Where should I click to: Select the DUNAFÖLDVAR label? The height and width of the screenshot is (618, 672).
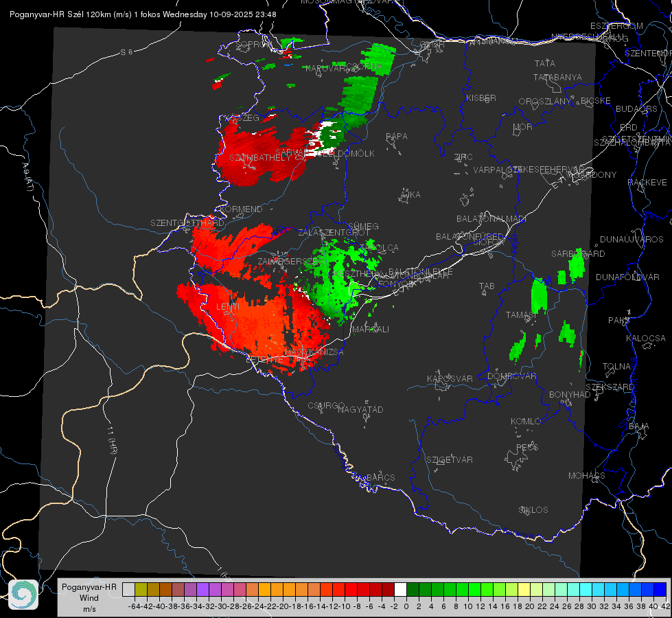tap(627, 277)
